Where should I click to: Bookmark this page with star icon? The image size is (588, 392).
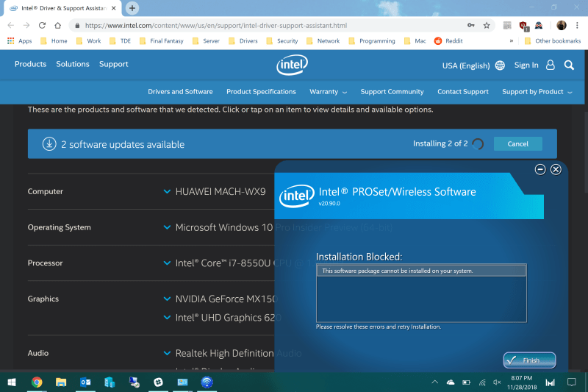point(487,26)
